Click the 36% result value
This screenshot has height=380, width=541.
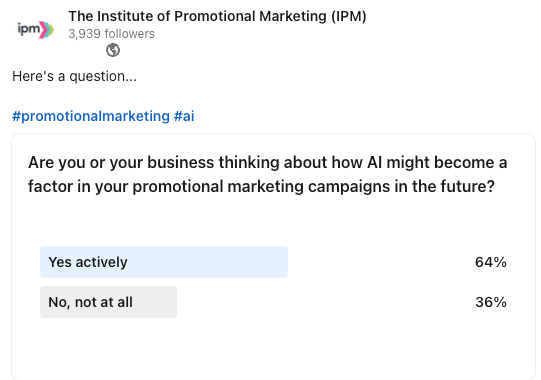tap(491, 302)
